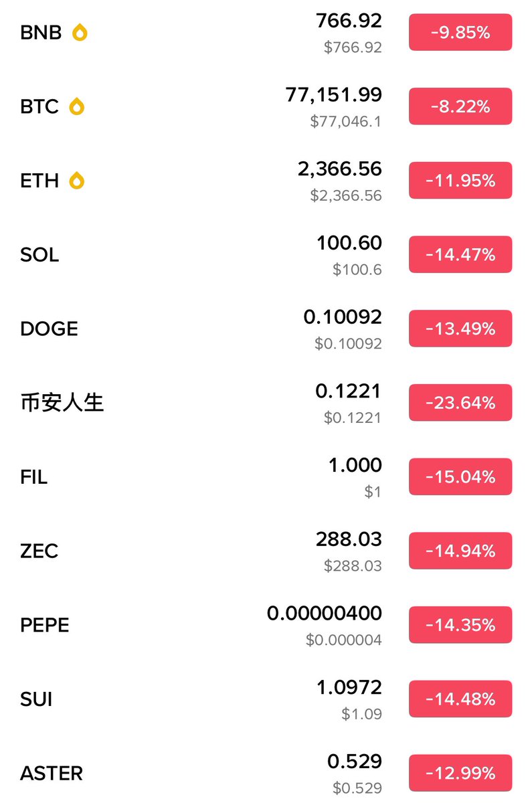
Task: Select the 币安人生 token name
Action: click(62, 403)
